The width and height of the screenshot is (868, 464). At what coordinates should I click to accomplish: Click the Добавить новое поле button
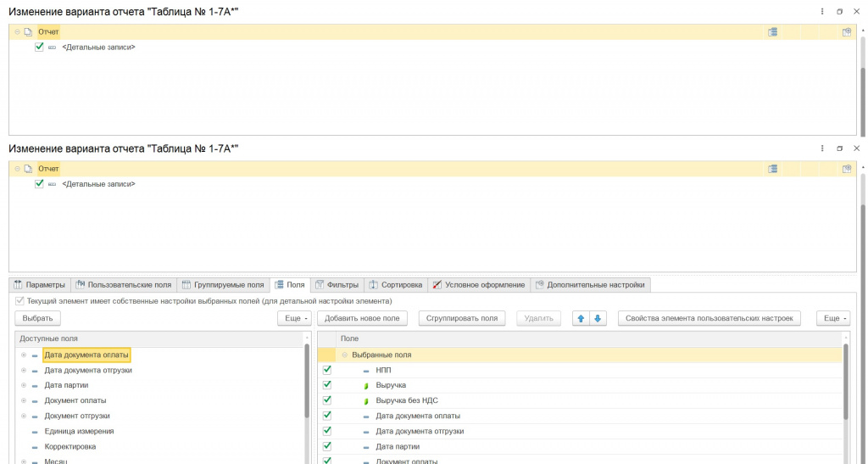click(362, 318)
